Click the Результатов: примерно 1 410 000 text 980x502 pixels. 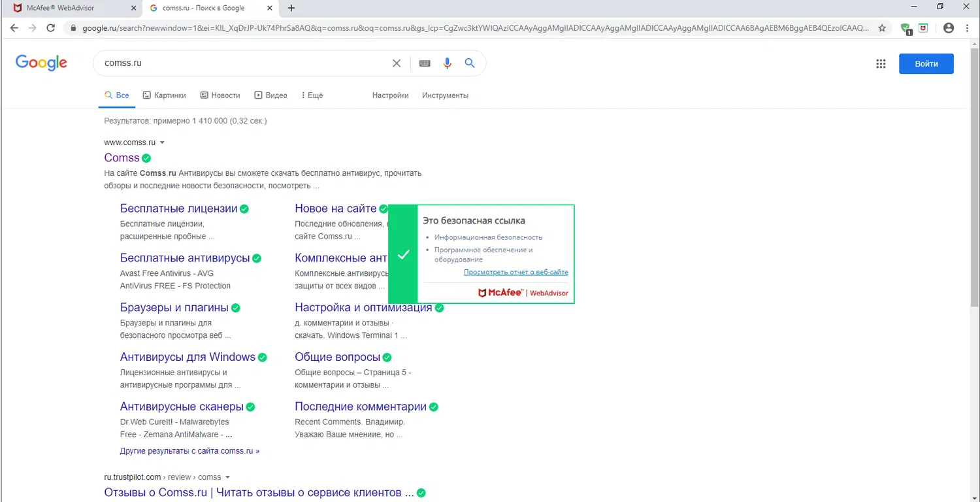[186, 121]
